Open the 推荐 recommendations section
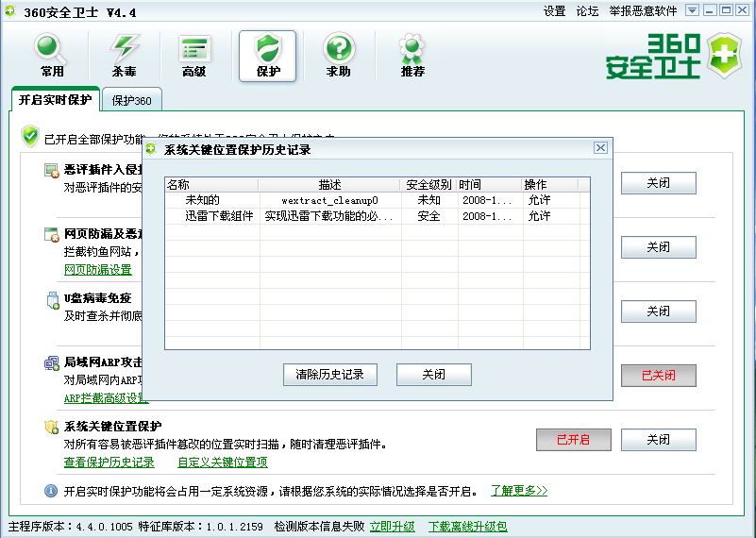 click(x=412, y=56)
